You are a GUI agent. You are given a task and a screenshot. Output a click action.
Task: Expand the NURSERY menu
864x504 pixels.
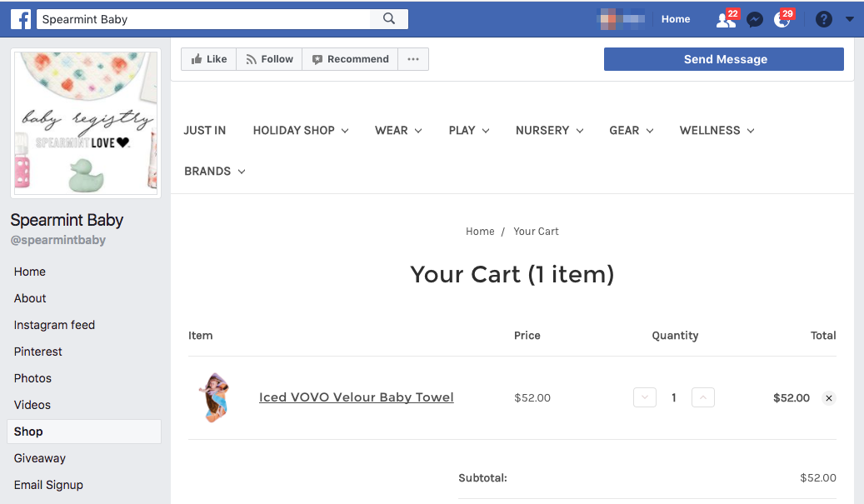pos(549,131)
